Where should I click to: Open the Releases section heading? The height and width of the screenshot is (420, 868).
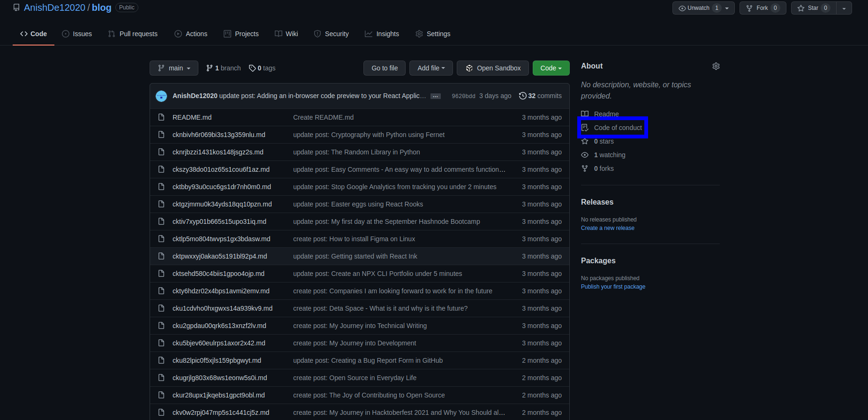(597, 202)
